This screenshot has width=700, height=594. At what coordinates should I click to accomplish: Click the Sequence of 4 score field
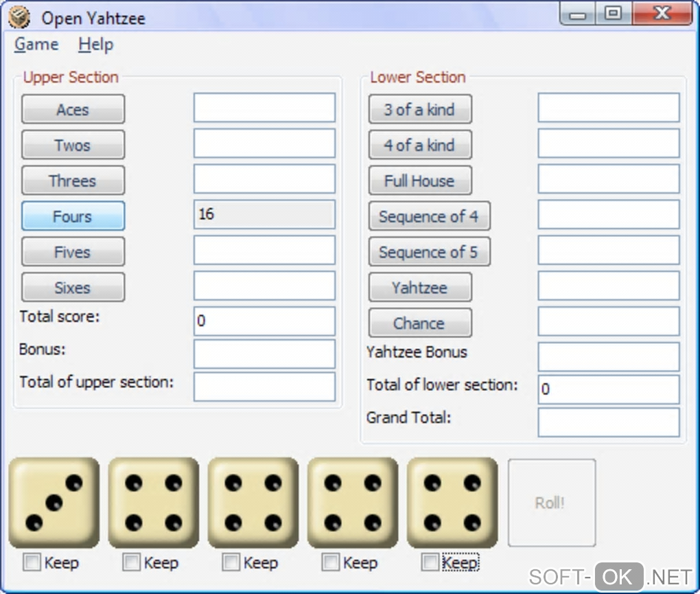click(x=609, y=214)
